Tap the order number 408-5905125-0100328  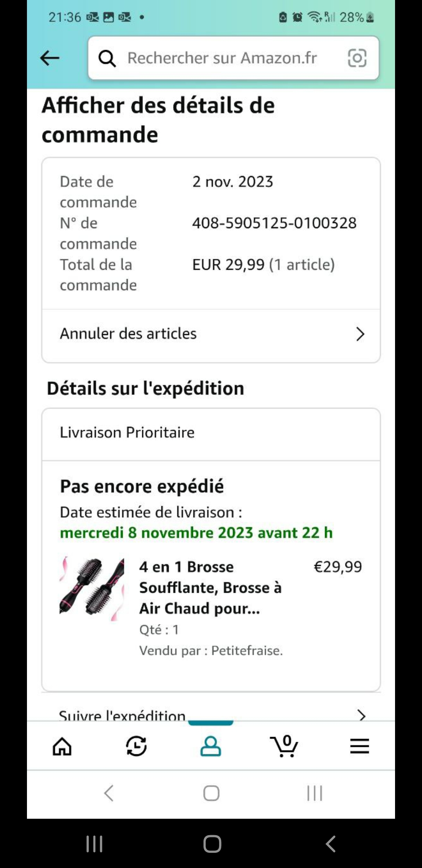click(274, 223)
